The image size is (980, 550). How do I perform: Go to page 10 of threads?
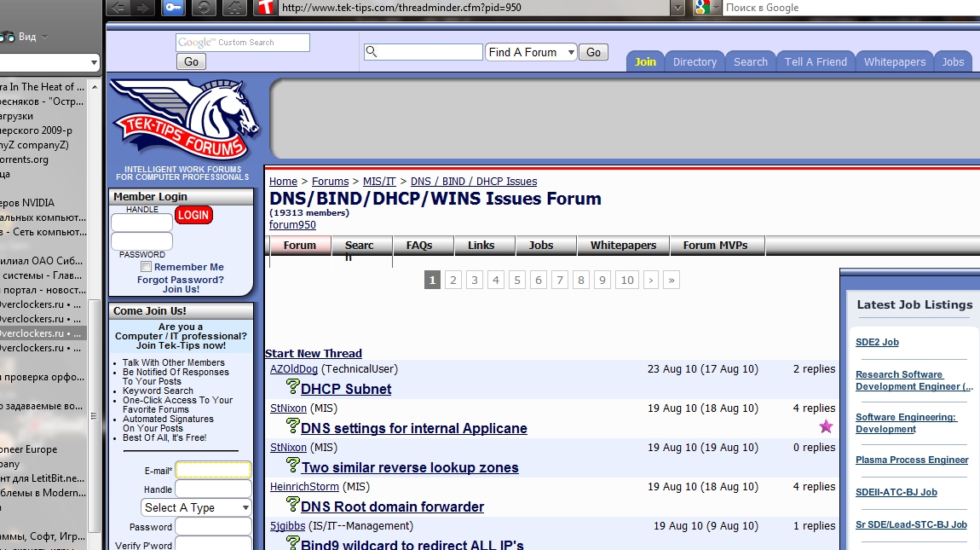(627, 280)
